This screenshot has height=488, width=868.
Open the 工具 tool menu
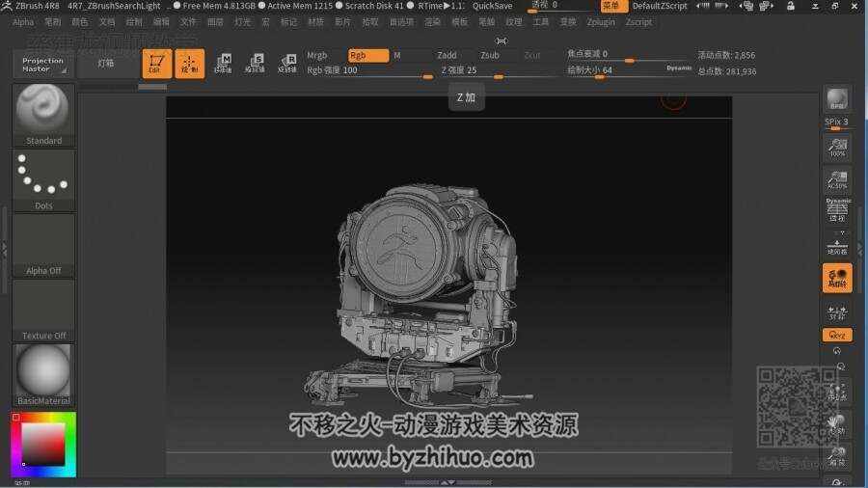[x=540, y=22]
